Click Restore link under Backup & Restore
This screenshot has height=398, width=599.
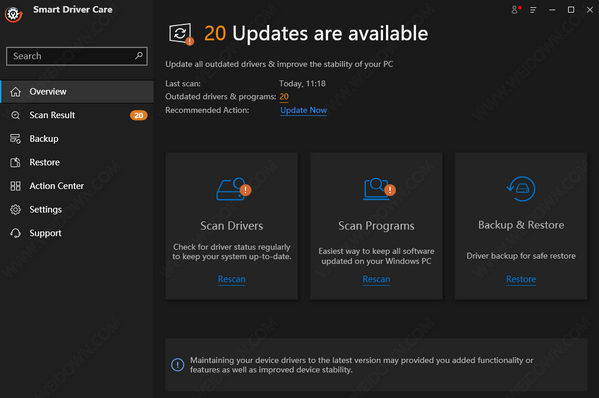[x=521, y=279]
